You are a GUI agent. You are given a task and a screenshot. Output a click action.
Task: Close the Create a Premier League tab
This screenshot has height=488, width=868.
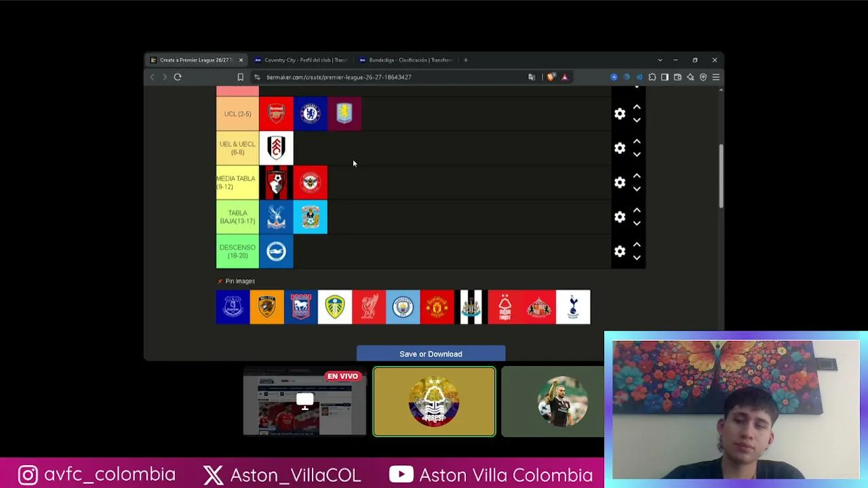click(241, 60)
